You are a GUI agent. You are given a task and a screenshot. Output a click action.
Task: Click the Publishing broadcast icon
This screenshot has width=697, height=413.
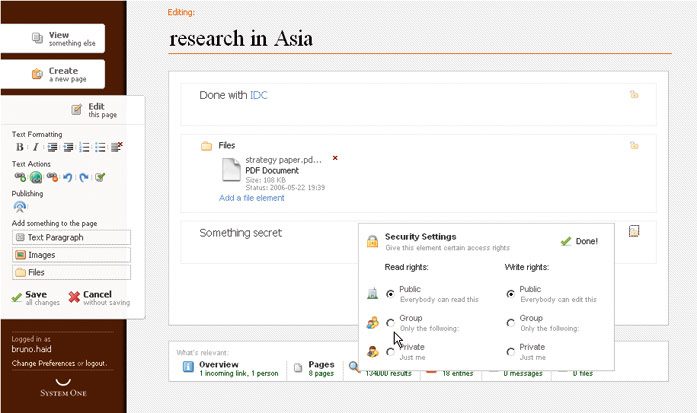click(x=21, y=207)
